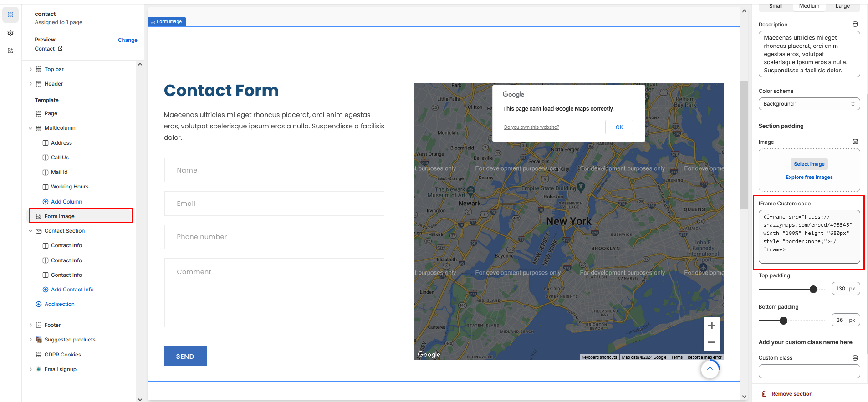Click OK in the Google Maps dialog

coord(619,127)
